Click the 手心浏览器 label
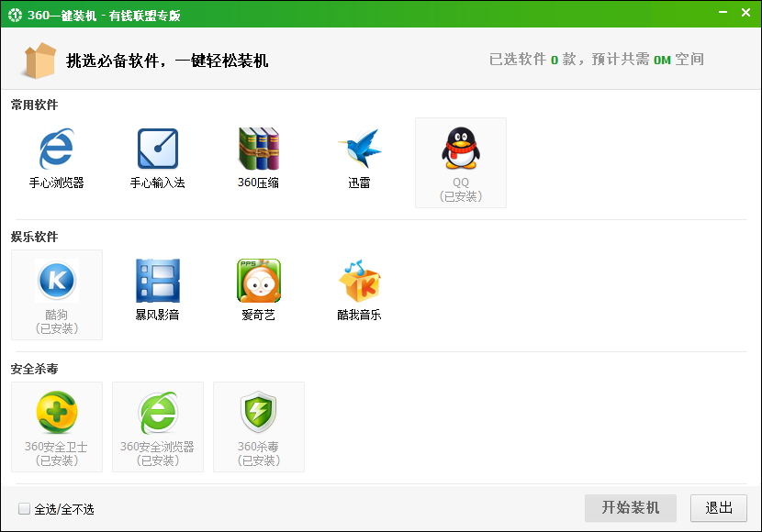Screen dimensions: 762x532 click(x=56, y=183)
